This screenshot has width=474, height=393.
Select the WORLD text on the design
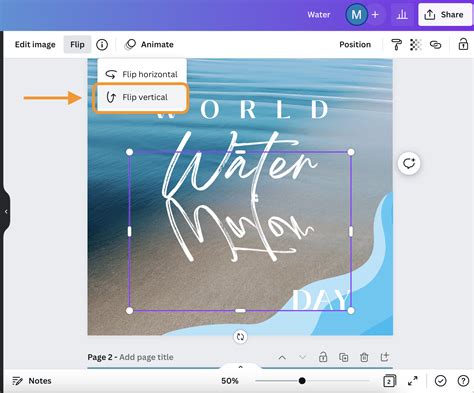(243, 109)
